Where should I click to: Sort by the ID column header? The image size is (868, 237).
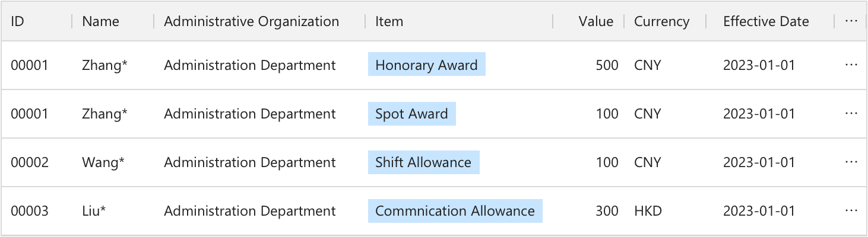(17, 21)
